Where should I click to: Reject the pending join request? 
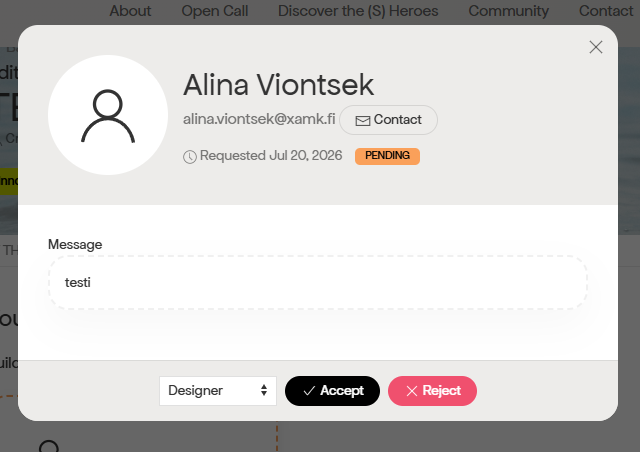(432, 391)
